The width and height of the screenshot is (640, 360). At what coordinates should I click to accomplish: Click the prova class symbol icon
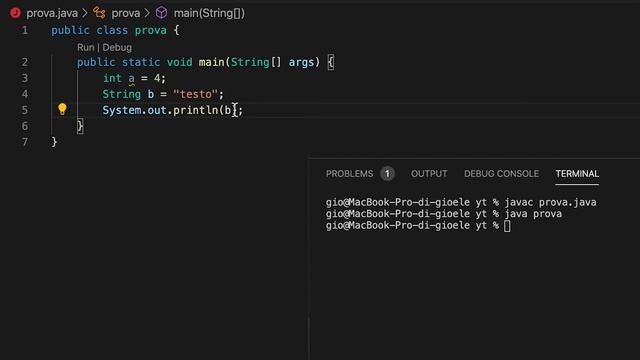99,13
